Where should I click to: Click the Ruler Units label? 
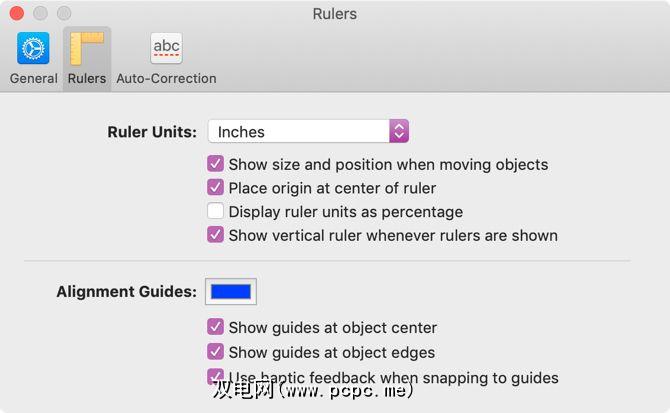152,132
